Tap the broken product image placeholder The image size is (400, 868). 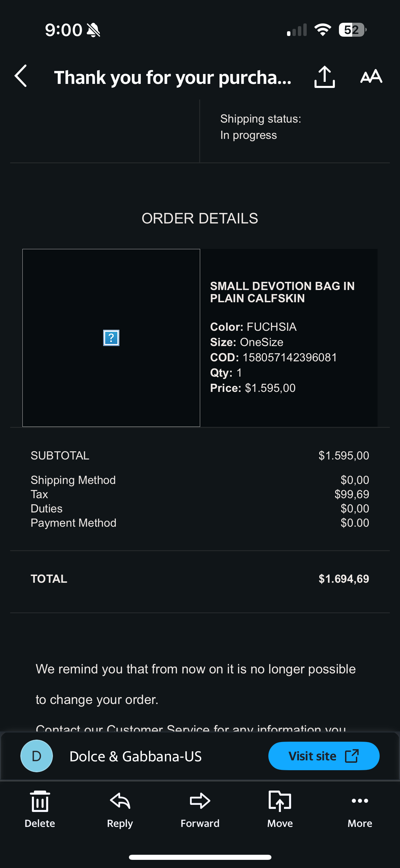click(111, 338)
